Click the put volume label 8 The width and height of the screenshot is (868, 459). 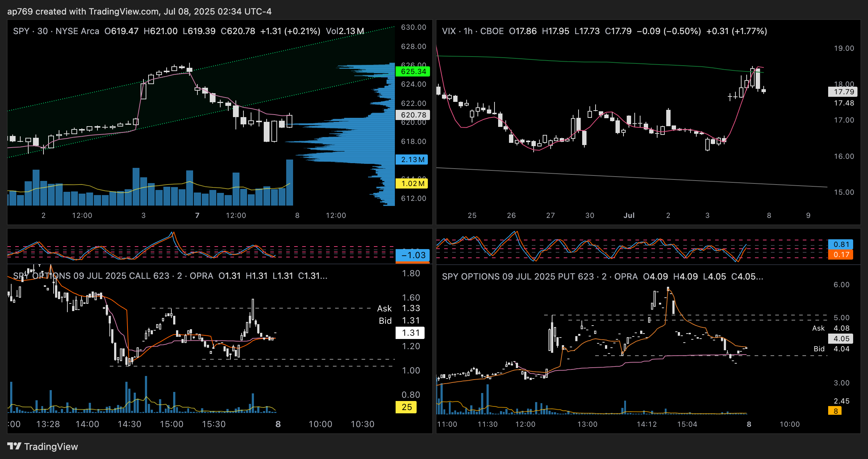point(835,411)
